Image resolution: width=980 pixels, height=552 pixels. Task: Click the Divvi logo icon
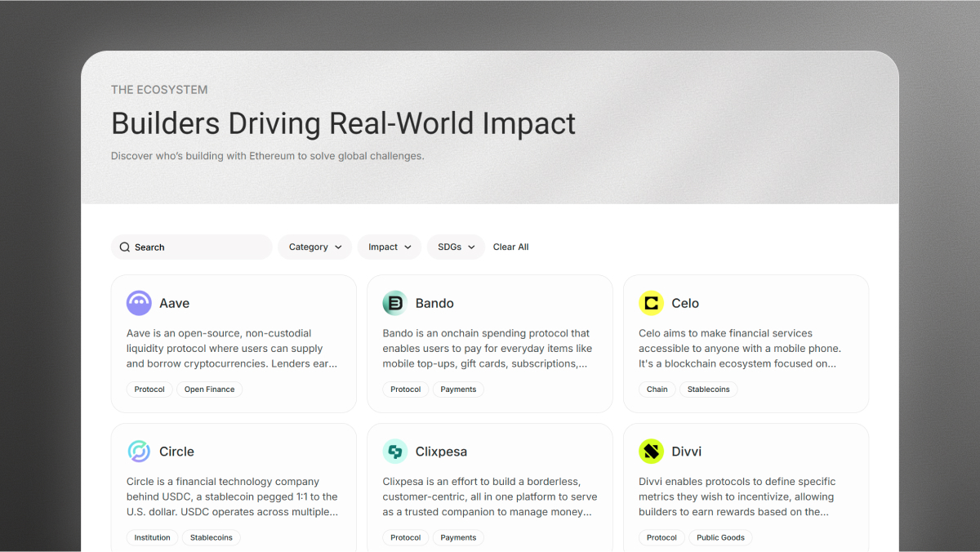(x=652, y=452)
